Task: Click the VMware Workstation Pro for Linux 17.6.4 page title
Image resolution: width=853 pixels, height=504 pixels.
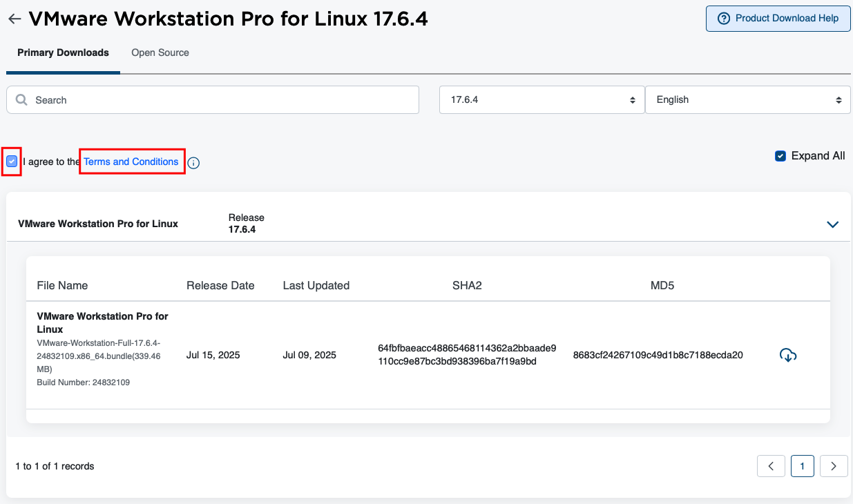Action: pyautogui.click(x=228, y=19)
